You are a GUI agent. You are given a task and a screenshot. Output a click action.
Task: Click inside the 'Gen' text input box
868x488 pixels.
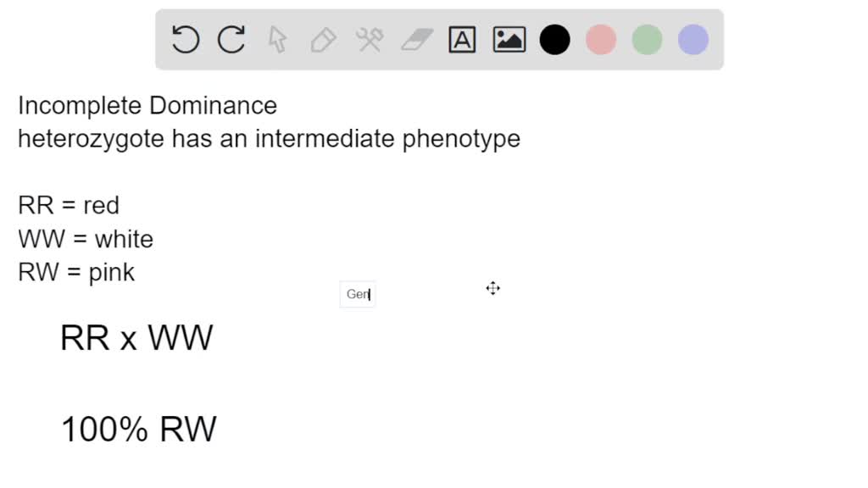point(357,294)
